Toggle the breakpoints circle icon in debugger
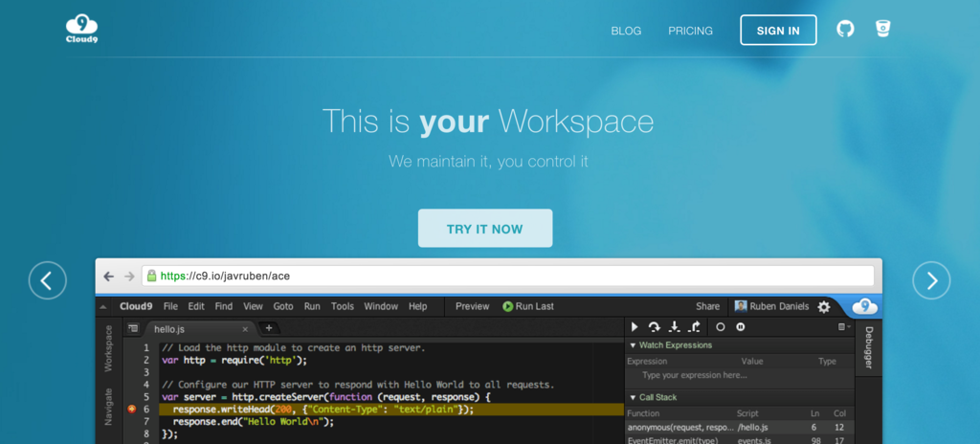The height and width of the screenshot is (444, 980). (720, 326)
